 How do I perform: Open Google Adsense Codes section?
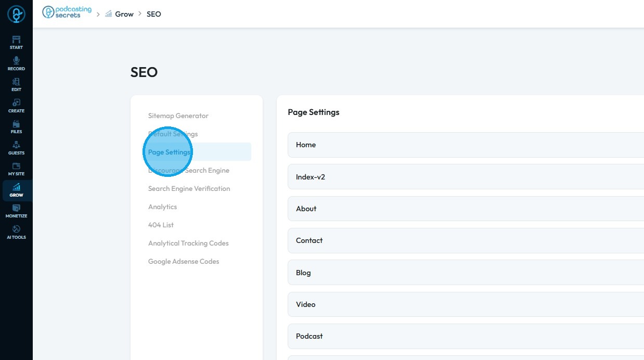click(x=184, y=261)
